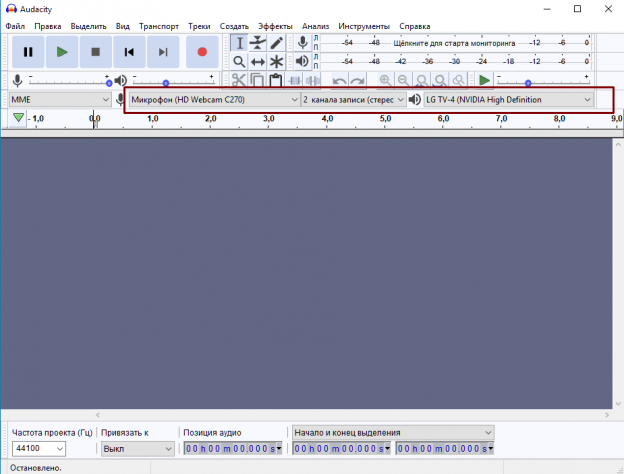Screen dimensions: 624x474
Task: Open the Вид menu
Action: coord(123,26)
